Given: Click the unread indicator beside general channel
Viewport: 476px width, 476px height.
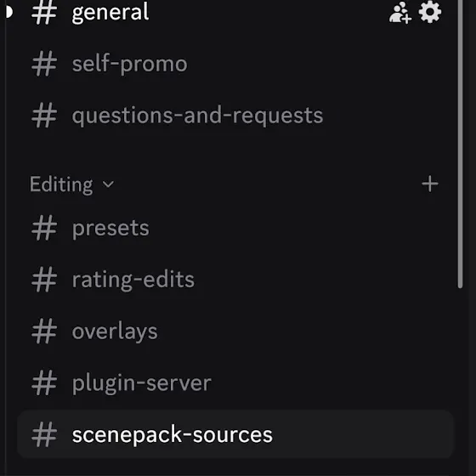Looking at the screenshot, I should coord(9,13).
